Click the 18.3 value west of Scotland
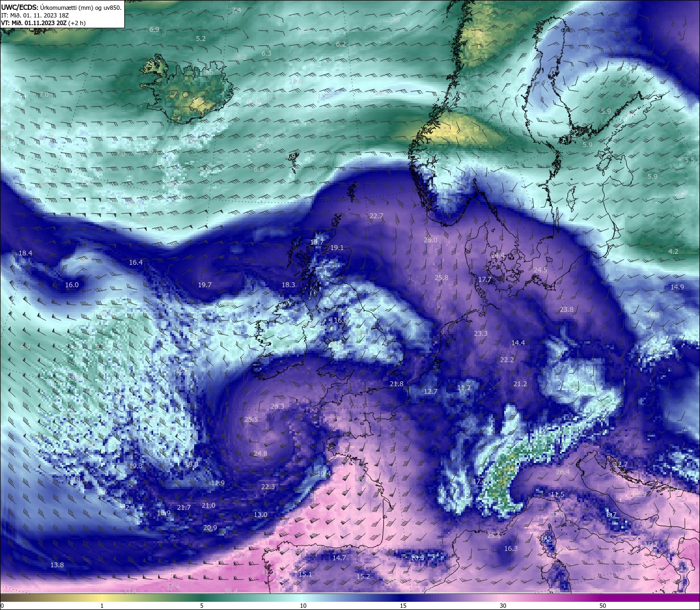Screen dimensions: 700x610 288,285
